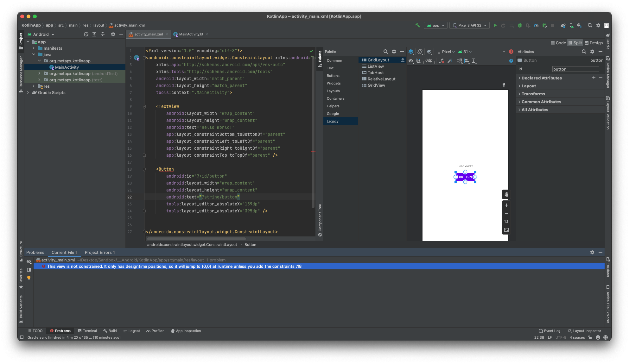The width and height of the screenshot is (629, 364).
Task: Click Zoom to Fit Screen icon
Action: click(506, 230)
